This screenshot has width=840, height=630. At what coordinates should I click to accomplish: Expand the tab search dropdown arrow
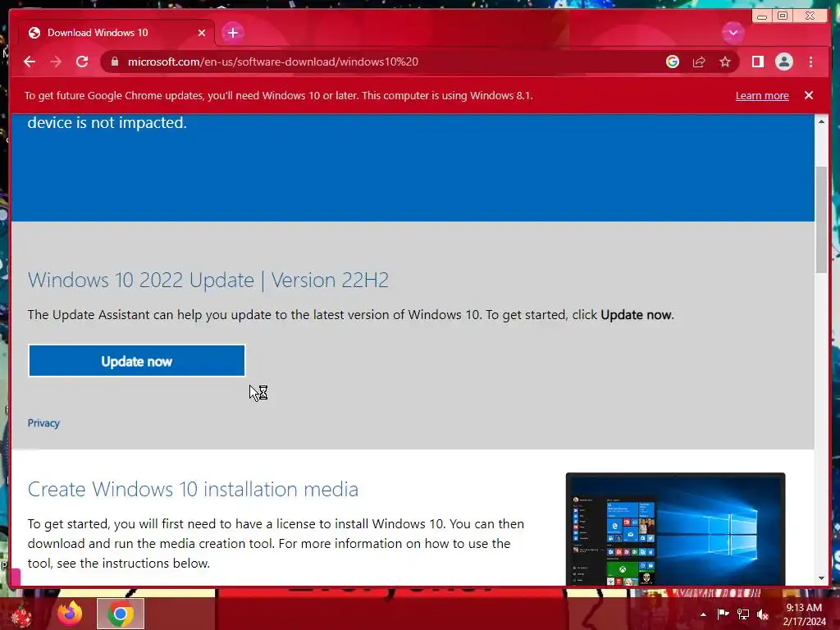pos(733,33)
